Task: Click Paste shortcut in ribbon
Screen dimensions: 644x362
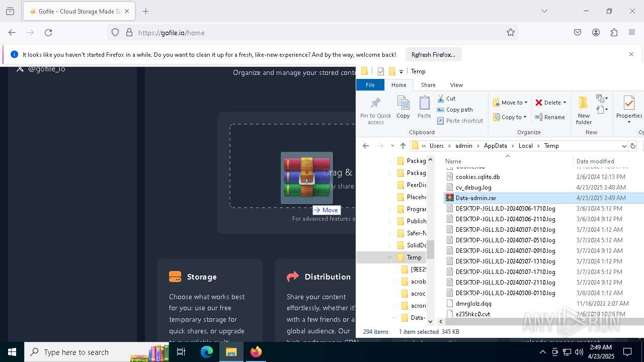Action: pos(460,121)
